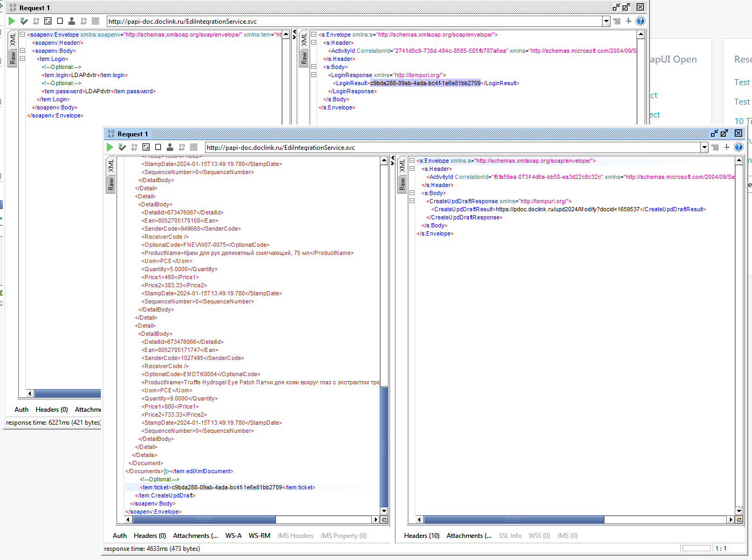
Task: Click the person-shaped icon in front window toolbar
Action: tap(170, 147)
